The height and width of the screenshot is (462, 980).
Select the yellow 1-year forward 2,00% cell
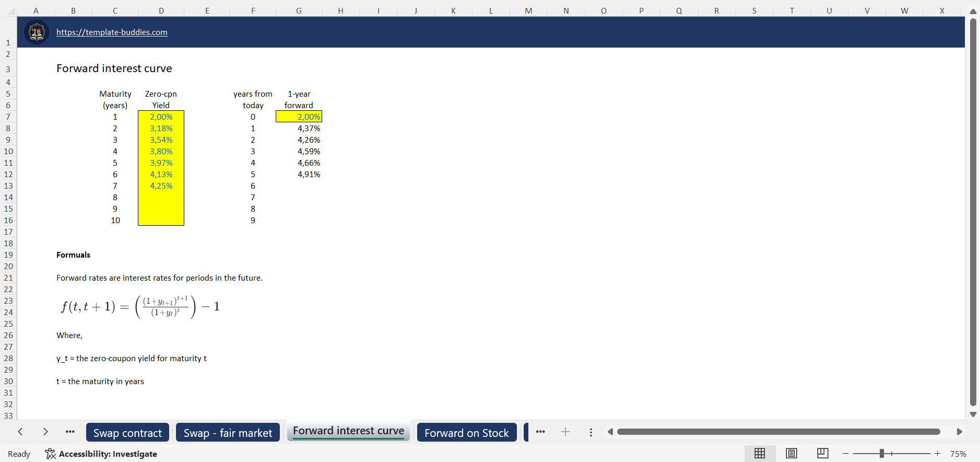[299, 117]
